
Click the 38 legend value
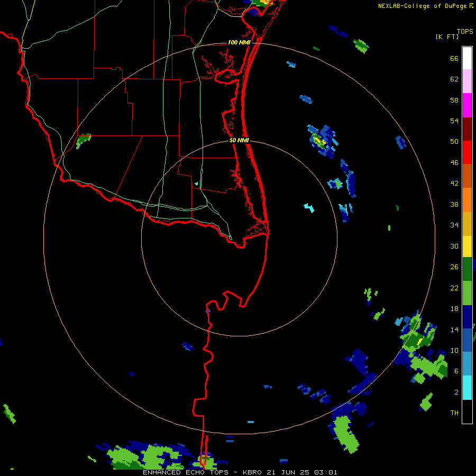point(454,204)
